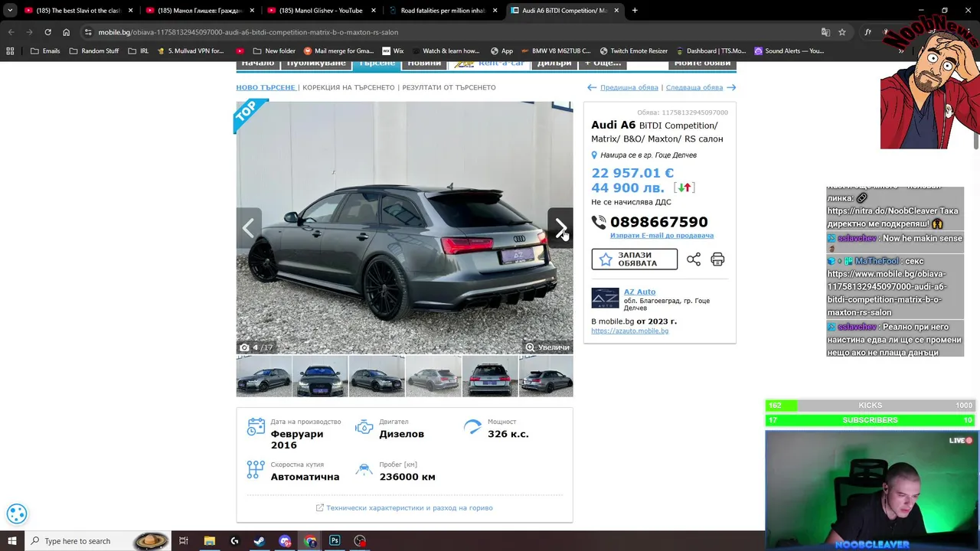Click translate page icon in address bar

[x=825, y=32]
